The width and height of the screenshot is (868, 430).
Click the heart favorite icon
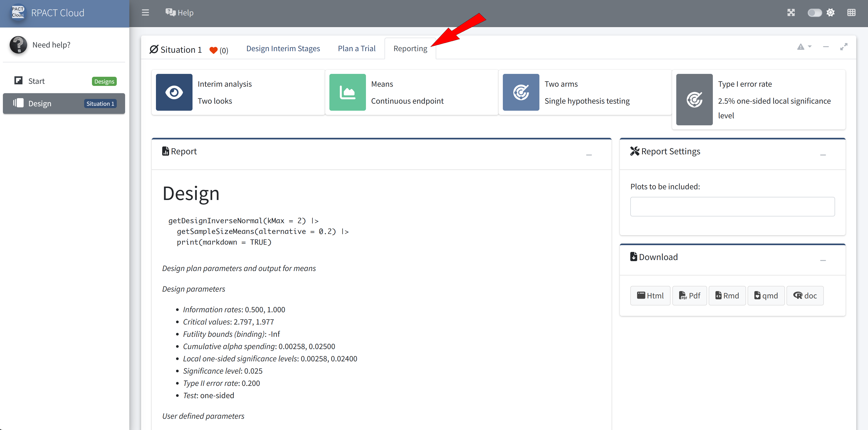coord(213,50)
